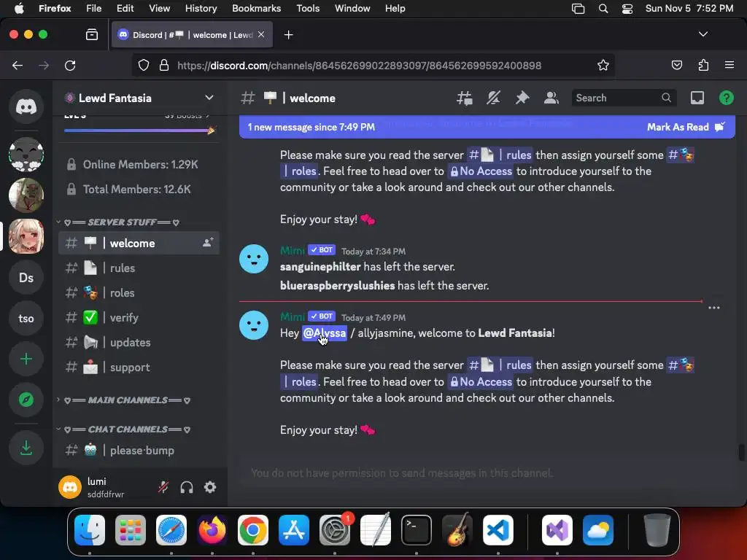This screenshot has width=747, height=560.
Task: Click the URL address bar
Action: coord(373,65)
